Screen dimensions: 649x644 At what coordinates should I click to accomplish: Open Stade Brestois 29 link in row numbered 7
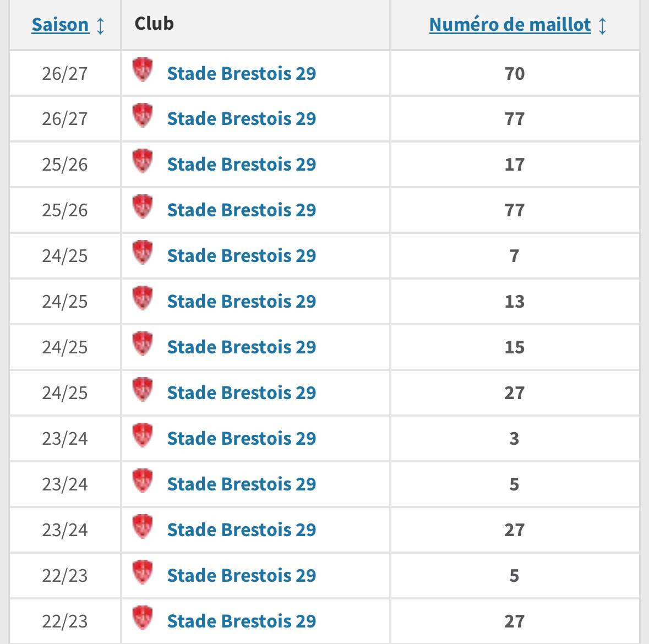(x=242, y=256)
